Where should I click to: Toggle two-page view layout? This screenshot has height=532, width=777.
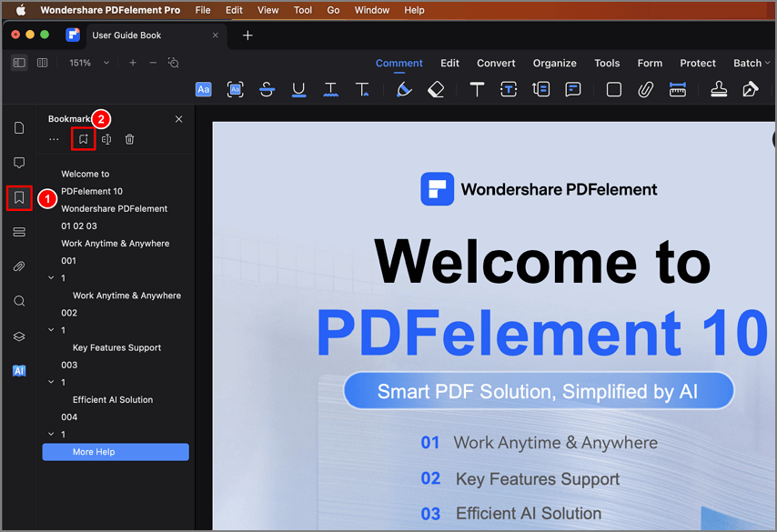coord(43,63)
